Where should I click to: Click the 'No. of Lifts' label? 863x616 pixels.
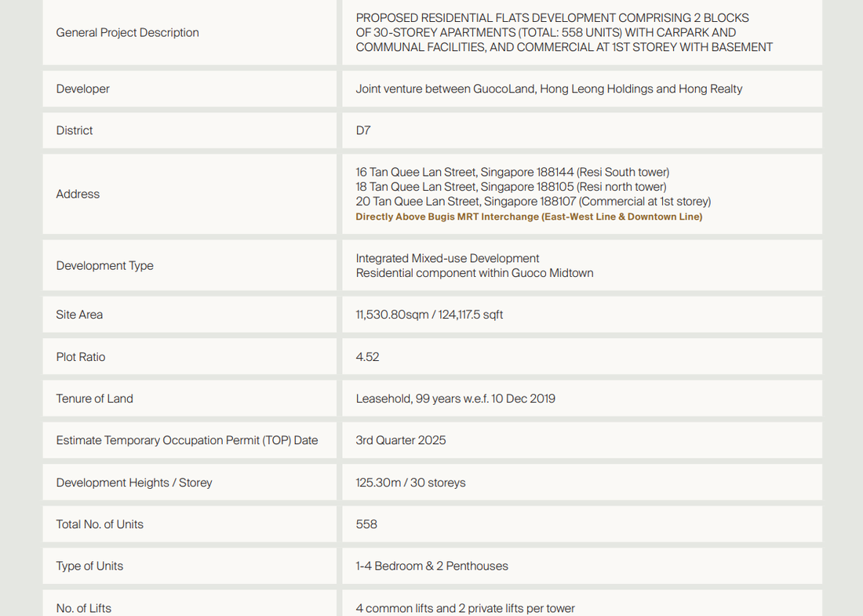coord(84,608)
